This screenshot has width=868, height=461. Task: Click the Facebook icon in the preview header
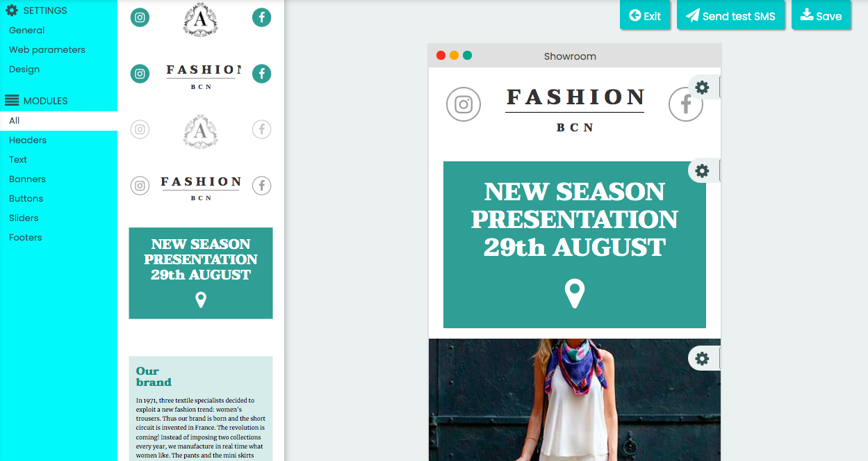click(x=685, y=104)
